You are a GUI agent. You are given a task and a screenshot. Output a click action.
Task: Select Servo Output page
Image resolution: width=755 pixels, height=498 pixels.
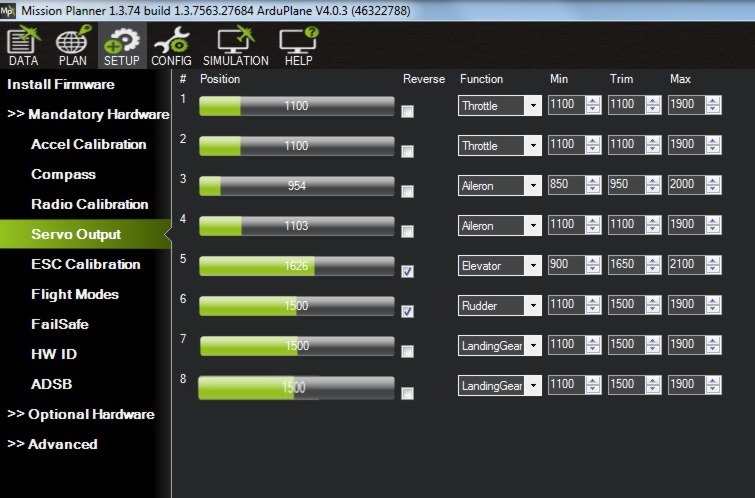(x=85, y=234)
